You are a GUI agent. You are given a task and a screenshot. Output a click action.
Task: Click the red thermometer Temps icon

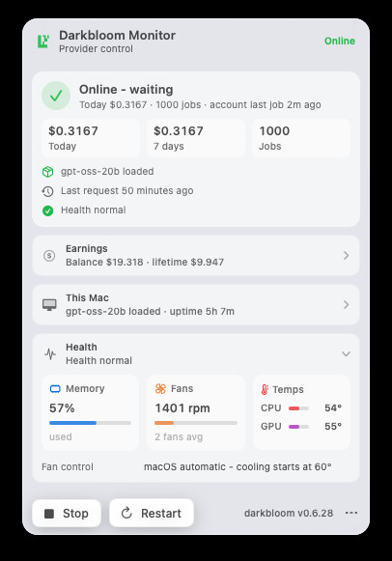point(265,390)
